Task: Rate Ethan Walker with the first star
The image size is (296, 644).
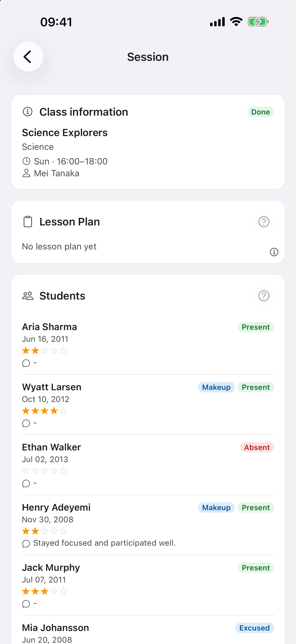Action: (26, 471)
